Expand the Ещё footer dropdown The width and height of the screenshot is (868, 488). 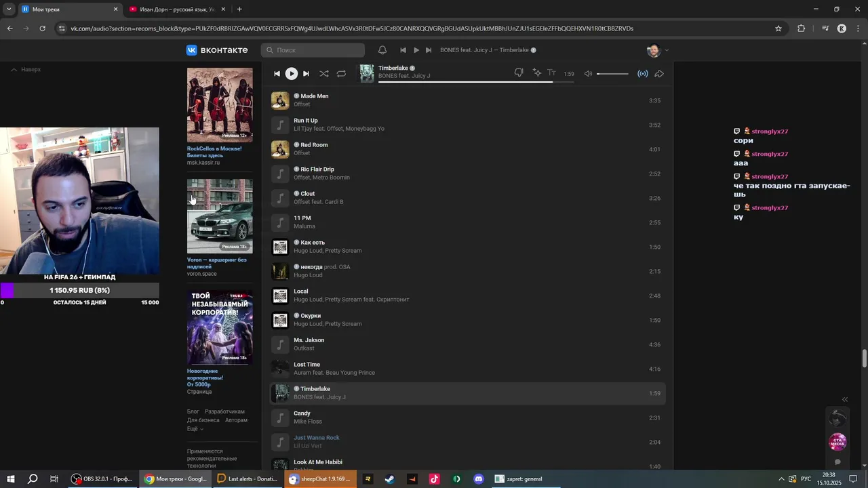coord(195,429)
